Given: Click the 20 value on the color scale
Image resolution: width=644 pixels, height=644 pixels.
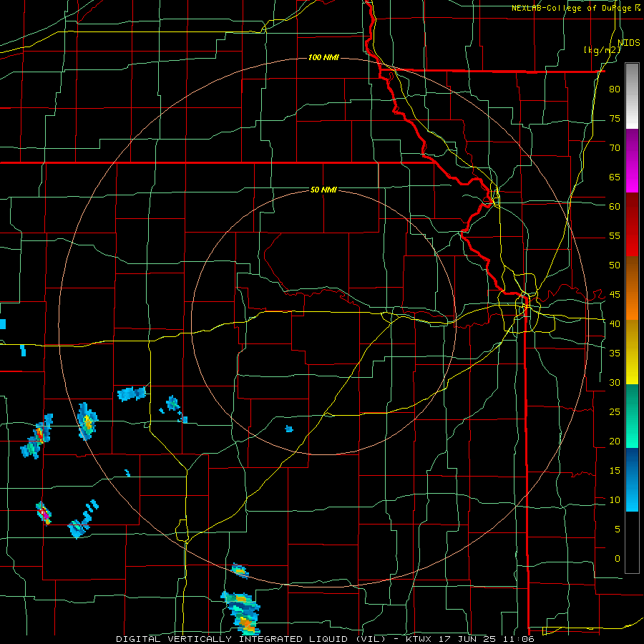Looking at the screenshot, I should click(x=615, y=441).
